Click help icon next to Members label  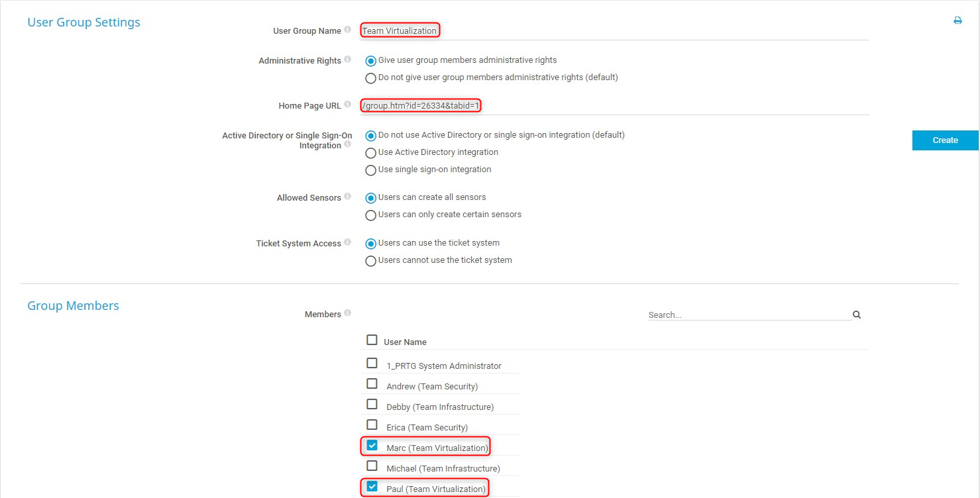(348, 313)
